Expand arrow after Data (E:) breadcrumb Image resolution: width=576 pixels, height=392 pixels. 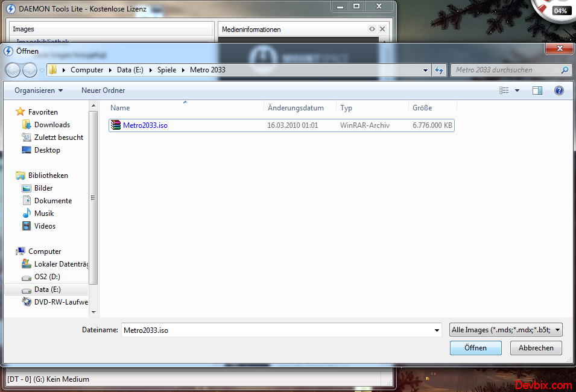151,70
